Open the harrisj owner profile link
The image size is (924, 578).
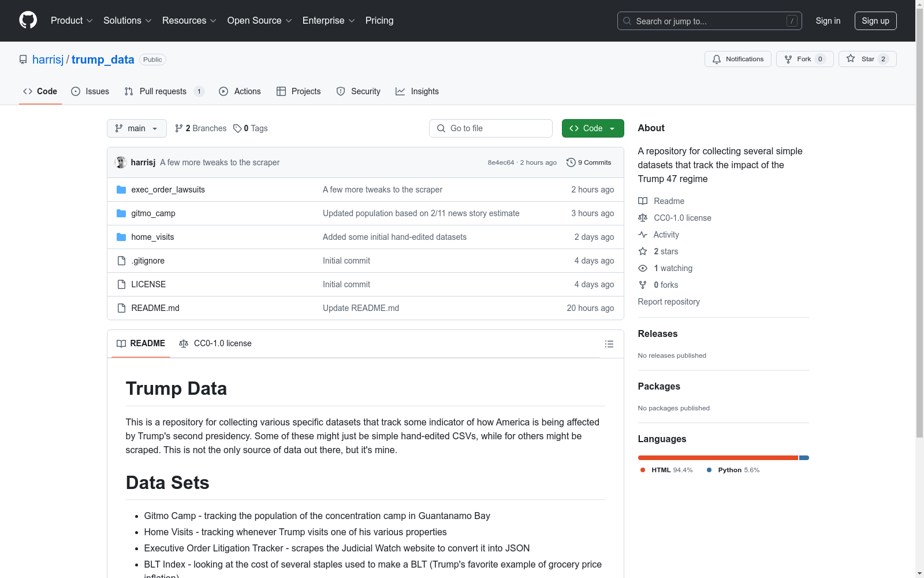click(48, 60)
